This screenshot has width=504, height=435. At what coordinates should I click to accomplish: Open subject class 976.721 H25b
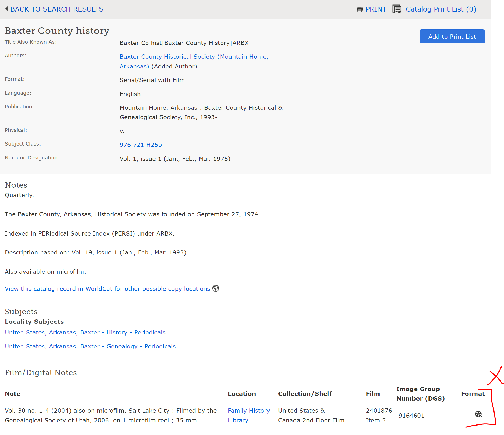(141, 145)
